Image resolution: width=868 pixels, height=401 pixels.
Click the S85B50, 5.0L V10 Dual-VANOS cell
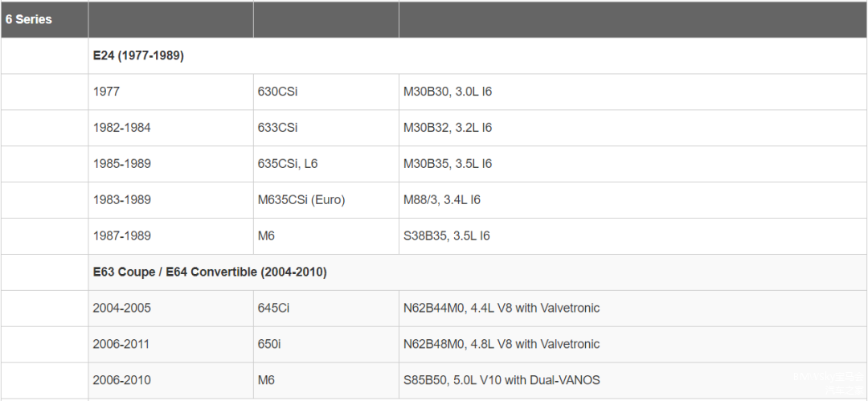coord(501,380)
